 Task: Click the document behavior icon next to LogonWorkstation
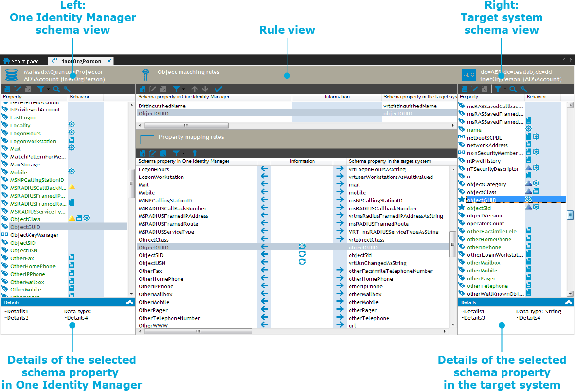point(72,140)
